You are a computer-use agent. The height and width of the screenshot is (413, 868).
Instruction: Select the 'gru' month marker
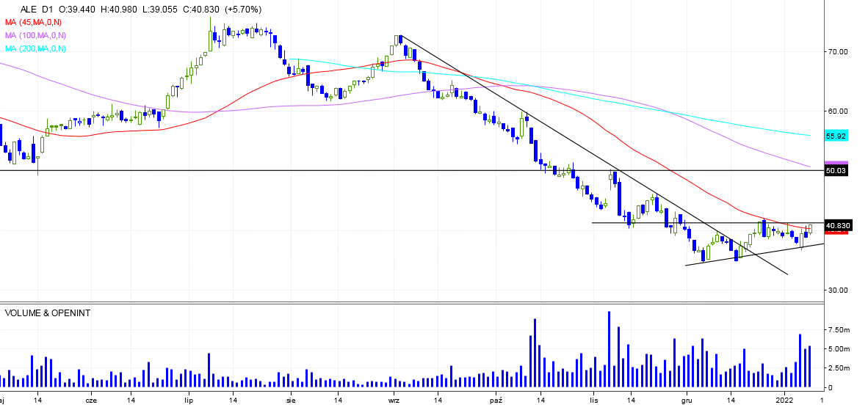[x=687, y=401]
